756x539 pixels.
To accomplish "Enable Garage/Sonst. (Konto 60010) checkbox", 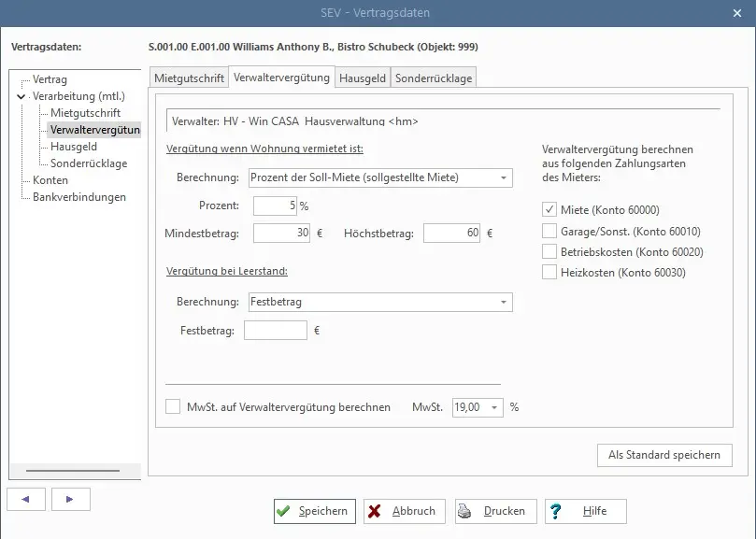I will (549, 231).
